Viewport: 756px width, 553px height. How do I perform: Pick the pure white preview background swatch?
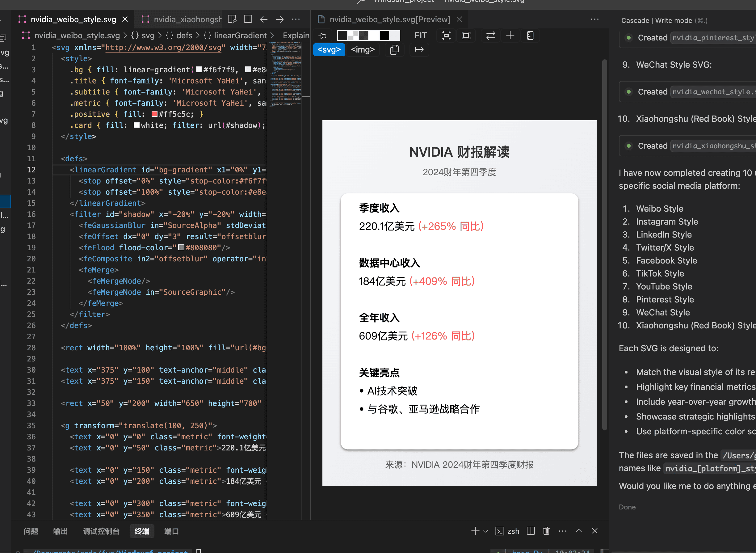pos(374,36)
